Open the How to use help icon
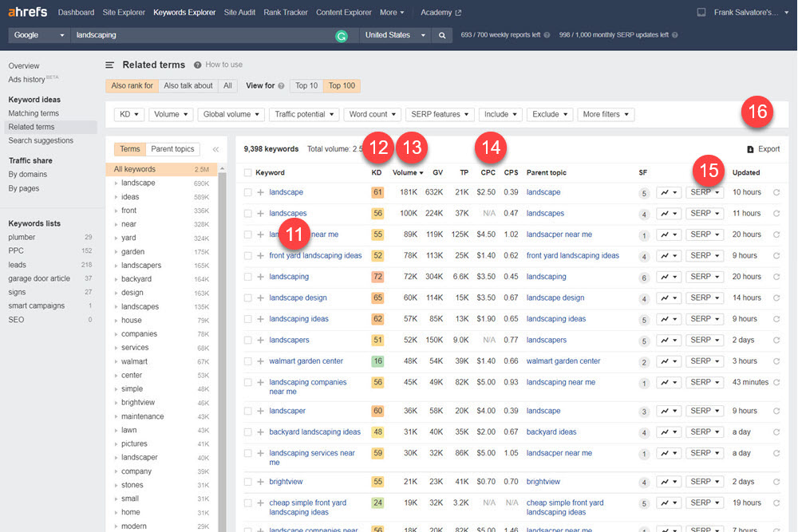The height and width of the screenshot is (532, 798). click(197, 65)
